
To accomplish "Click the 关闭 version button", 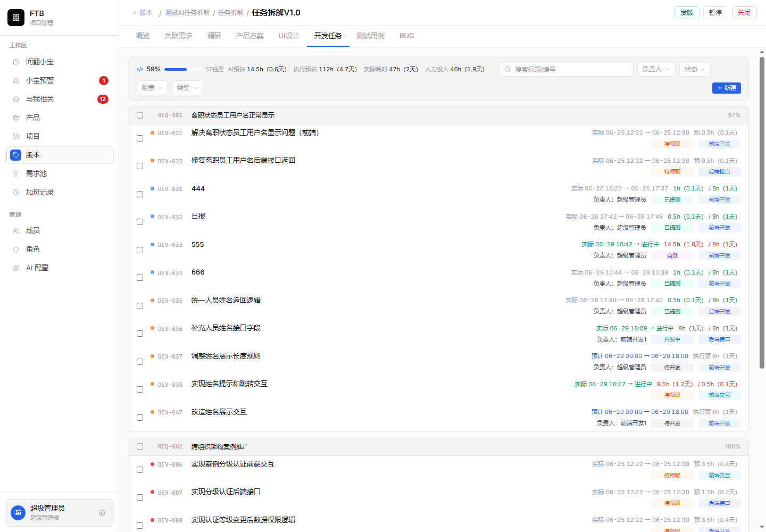I will [x=744, y=13].
